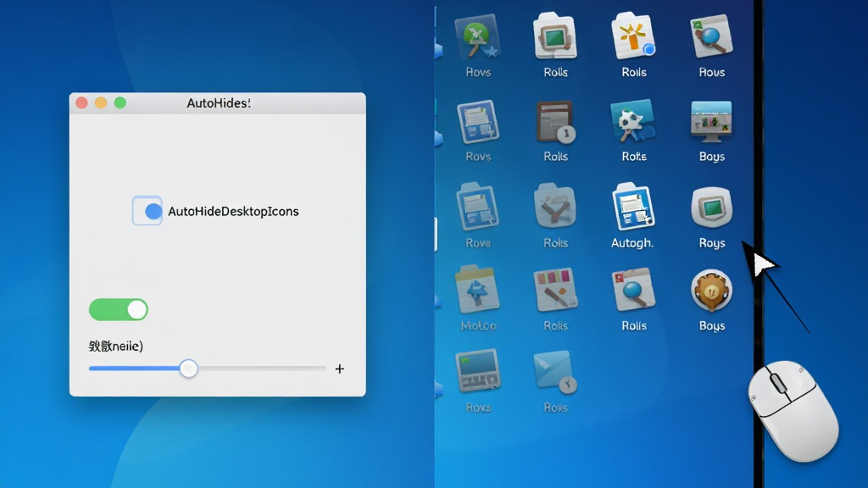Image resolution: width=868 pixels, height=488 pixels.
Task: Click the slider knob under the toggle
Action: [189, 369]
